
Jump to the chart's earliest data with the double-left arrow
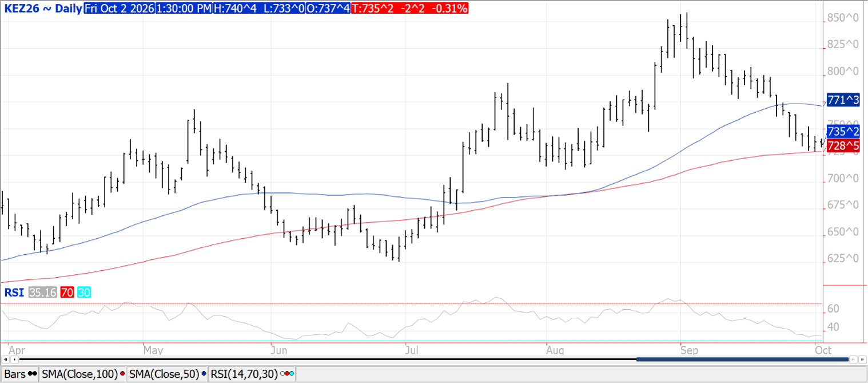click(5, 360)
